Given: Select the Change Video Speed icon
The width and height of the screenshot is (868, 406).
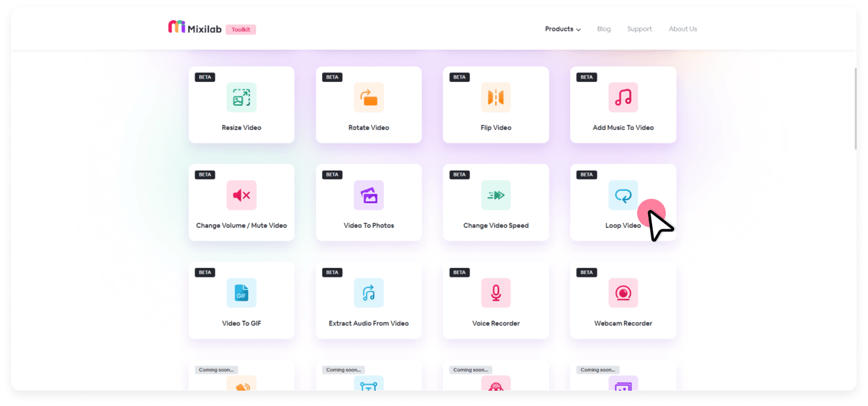Looking at the screenshot, I should tap(496, 195).
